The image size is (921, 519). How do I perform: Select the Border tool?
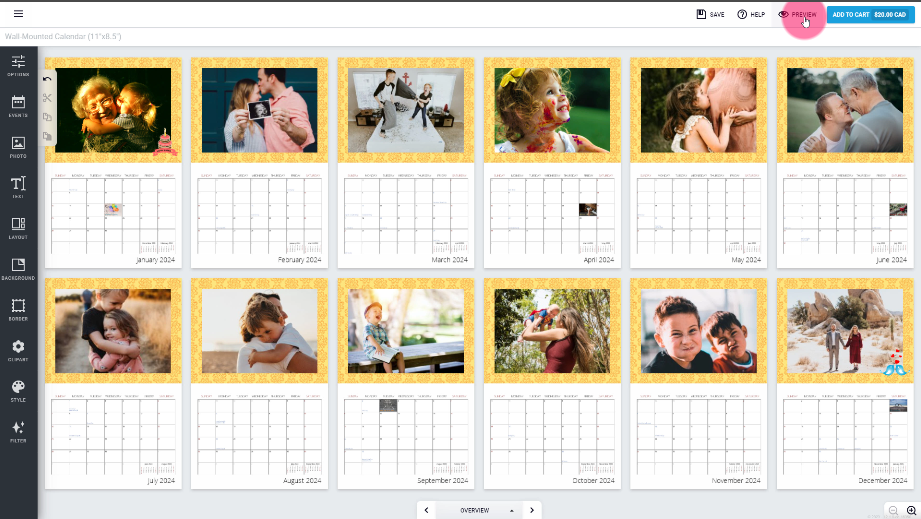[x=18, y=309]
